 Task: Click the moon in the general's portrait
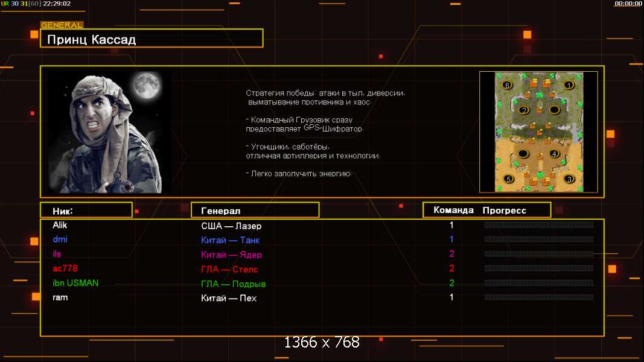(146, 85)
